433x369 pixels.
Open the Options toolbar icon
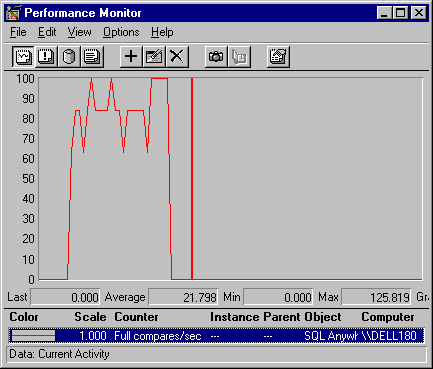click(x=278, y=57)
